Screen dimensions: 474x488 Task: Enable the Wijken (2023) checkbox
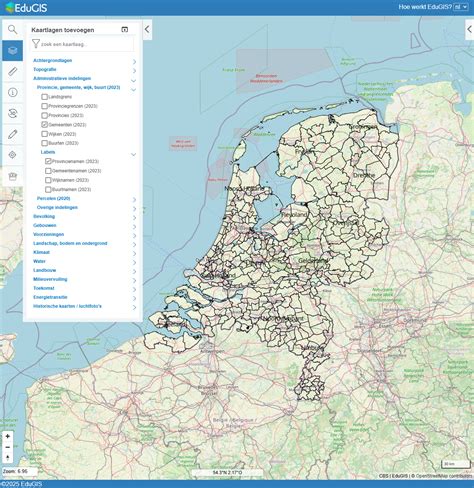point(44,134)
